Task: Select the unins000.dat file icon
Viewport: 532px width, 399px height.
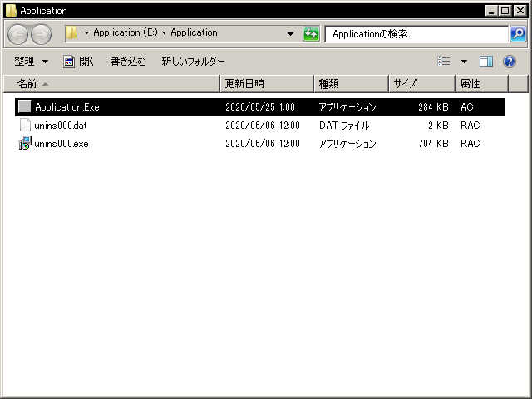Action: (25, 126)
